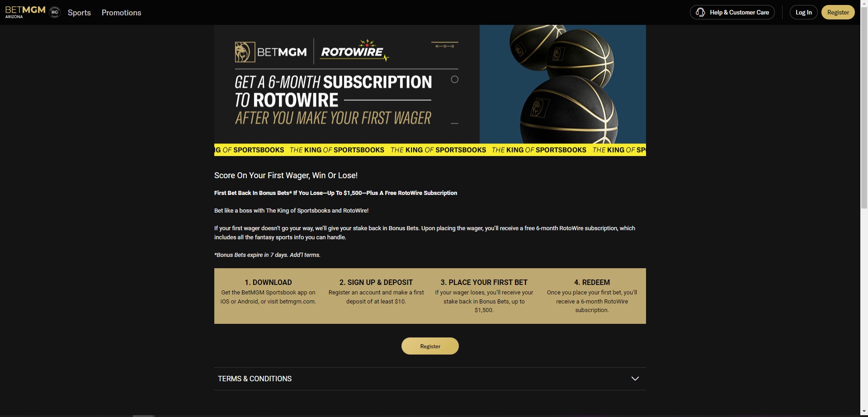The width and height of the screenshot is (868, 417).
Task: Click the Register button in header
Action: [x=838, y=12]
